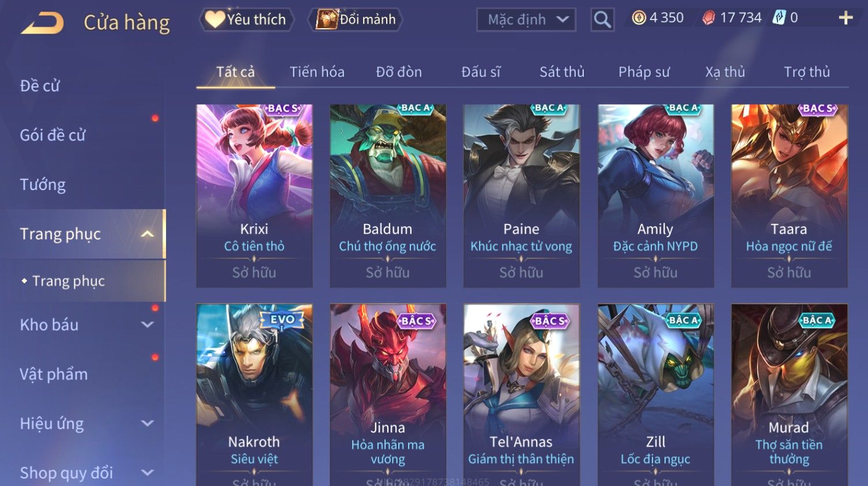Open the search magnifier icon
868x486 pixels.
(602, 20)
